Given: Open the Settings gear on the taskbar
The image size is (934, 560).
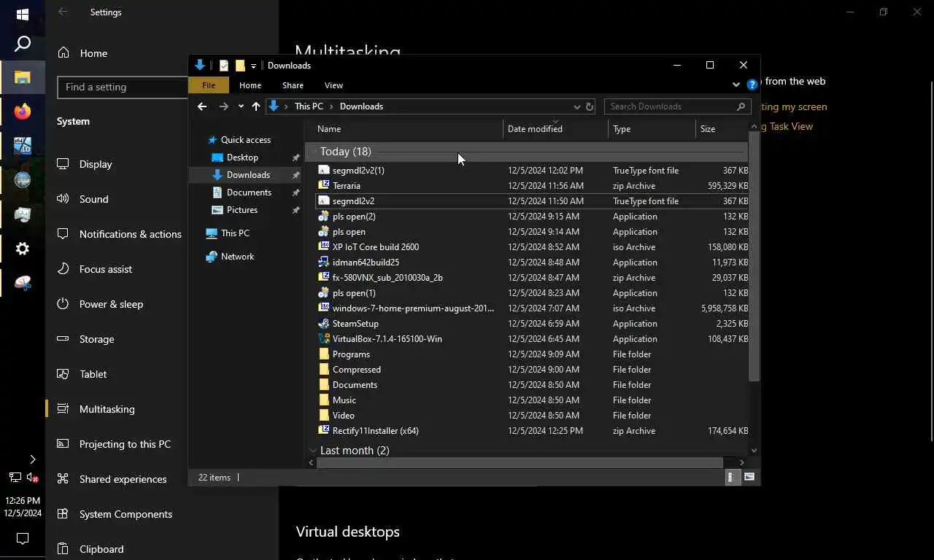Looking at the screenshot, I should click(23, 249).
